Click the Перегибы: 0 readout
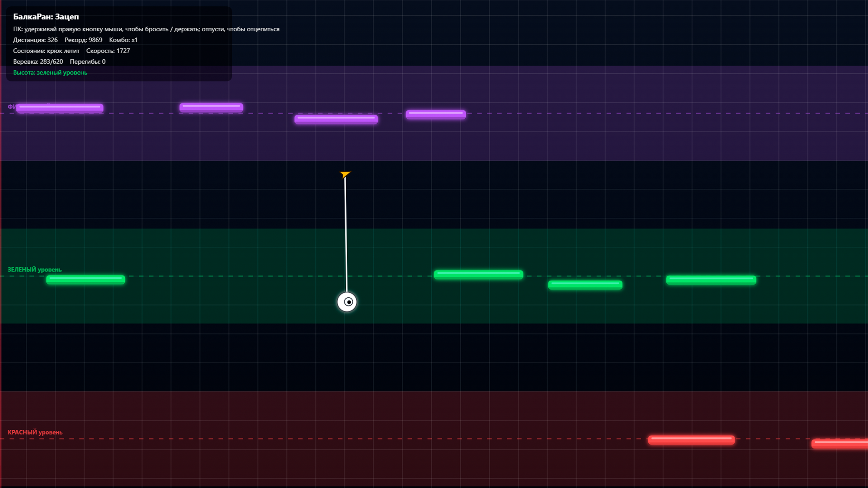868x488 pixels. click(x=88, y=61)
